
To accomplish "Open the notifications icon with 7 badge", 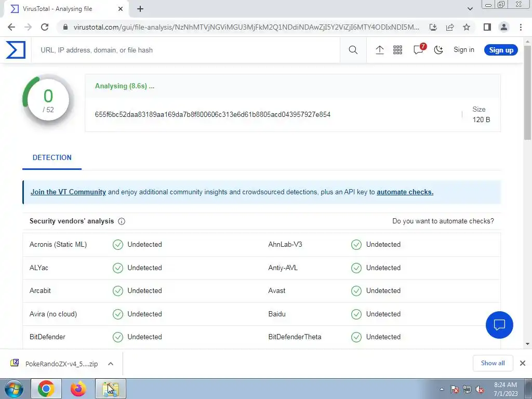I will point(419,49).
